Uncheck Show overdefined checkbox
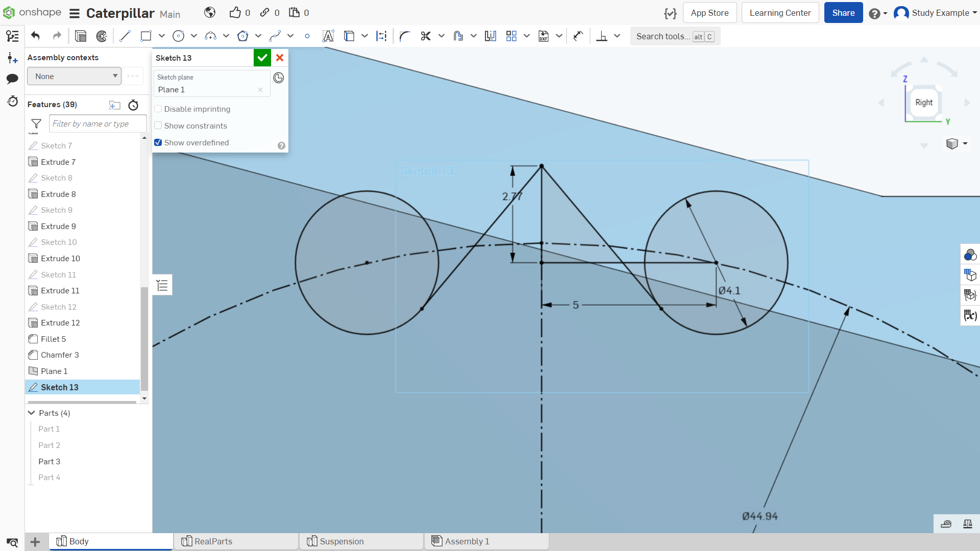The image size is (980, 551). pos(158,143)
